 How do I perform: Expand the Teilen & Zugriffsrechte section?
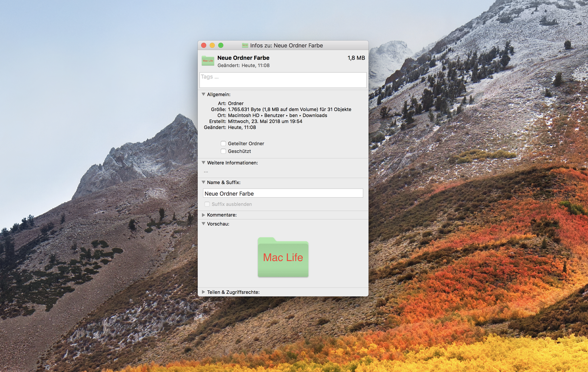pyautogui.click(x=203, y=292)
